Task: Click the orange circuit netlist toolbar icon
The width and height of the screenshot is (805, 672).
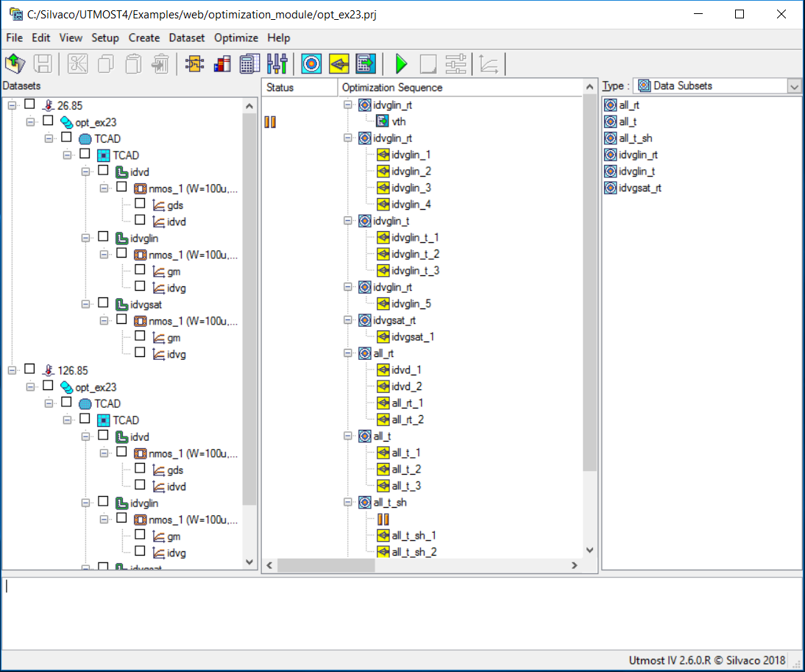Action: (x=194, y=63)
